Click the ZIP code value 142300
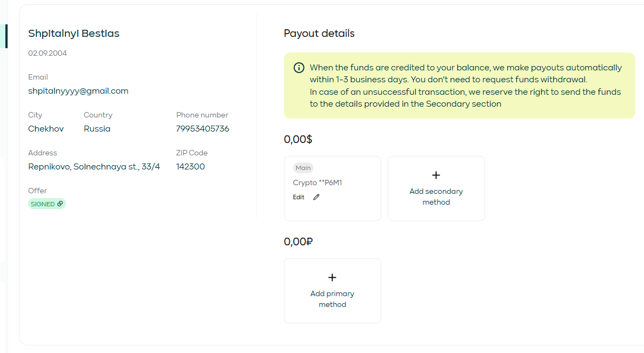 [190, 167]
